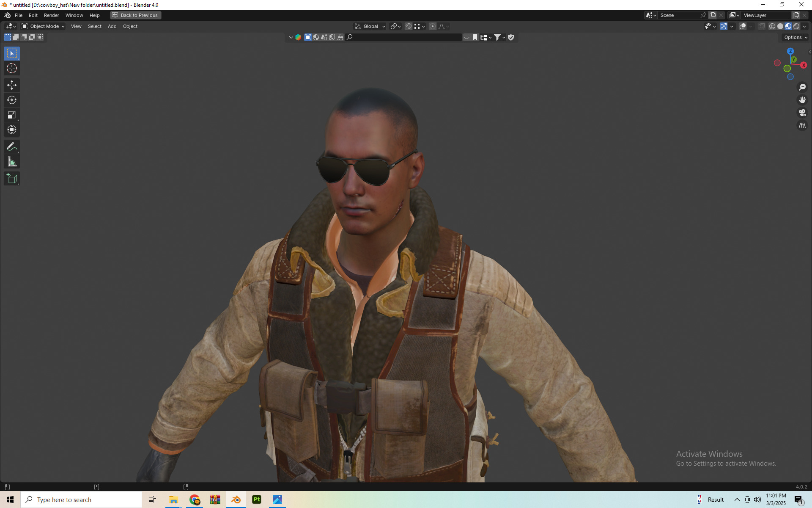812x508 pixels.
Task: Open the File menu
Action: pos(19,15)
